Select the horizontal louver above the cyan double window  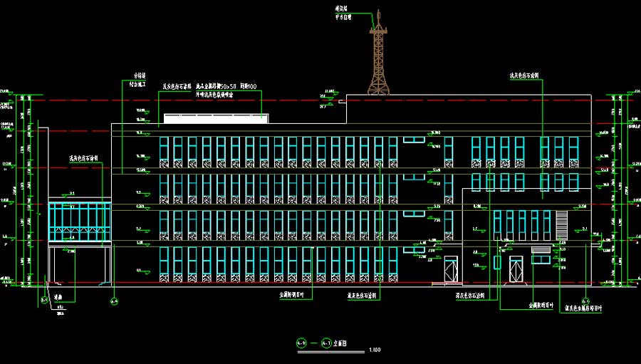pos(541,249)
